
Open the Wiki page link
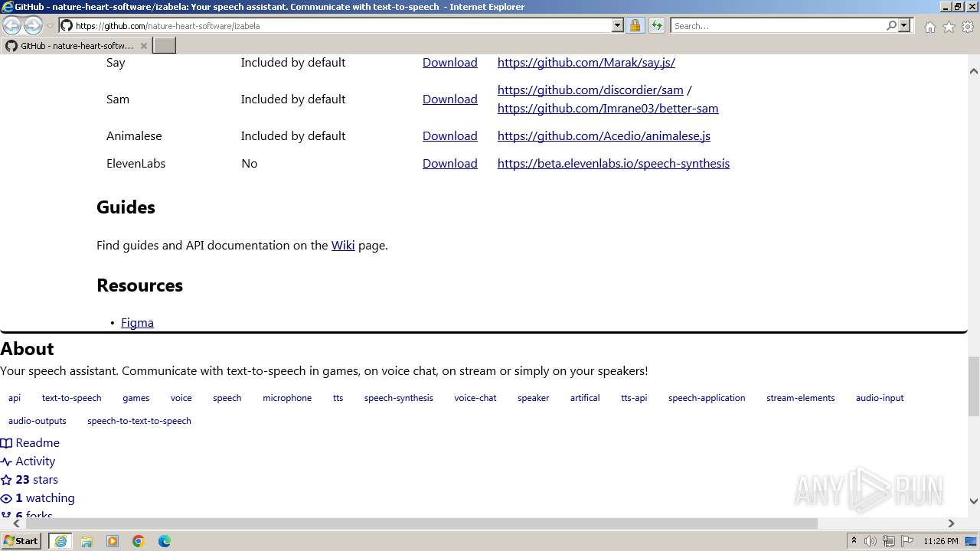(x=343, y=246)
